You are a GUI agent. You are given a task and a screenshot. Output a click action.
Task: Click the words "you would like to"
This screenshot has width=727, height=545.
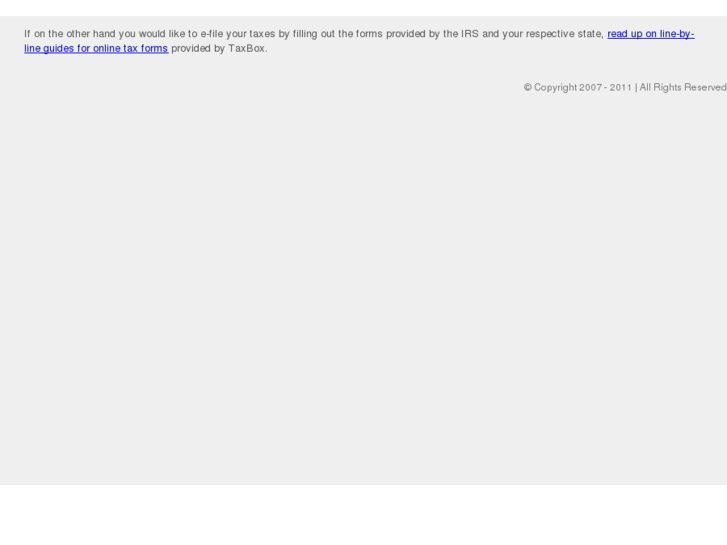158,34
